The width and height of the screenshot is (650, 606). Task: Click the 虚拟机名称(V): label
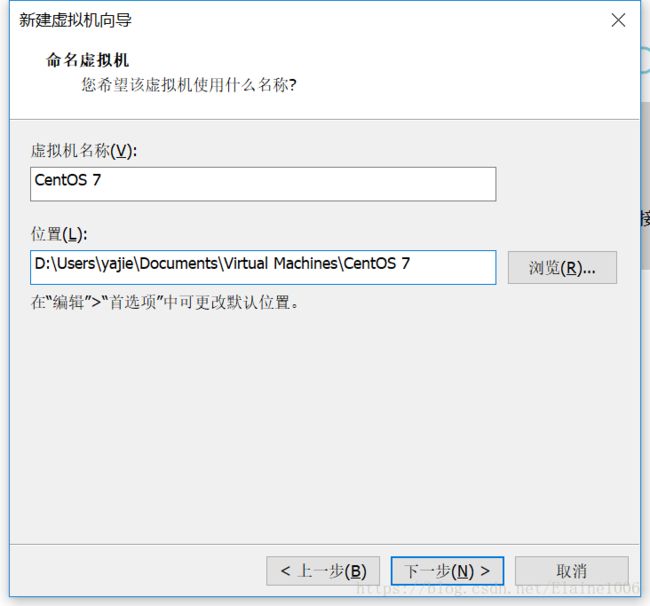coord(84,150)
